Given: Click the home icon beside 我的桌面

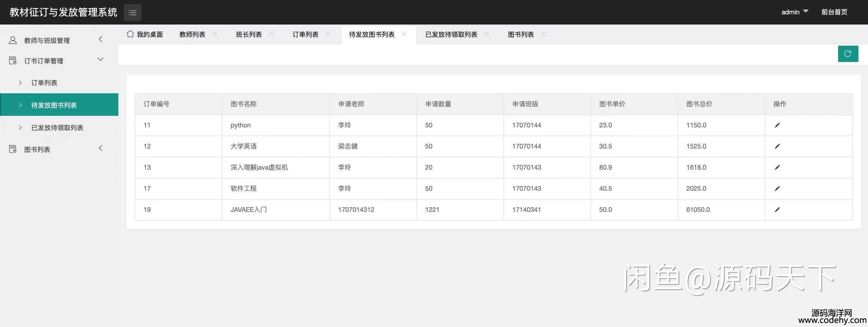Looking at the screenshot, I should click(x=130, y=34).
